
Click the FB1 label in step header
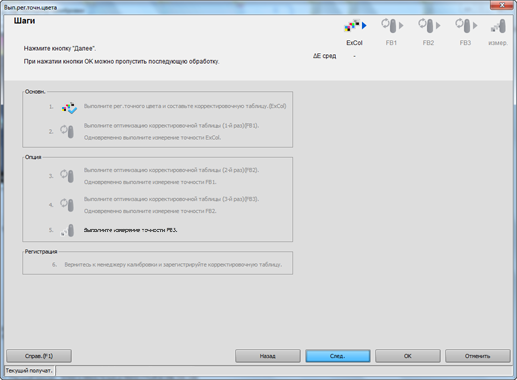point(391,43)
